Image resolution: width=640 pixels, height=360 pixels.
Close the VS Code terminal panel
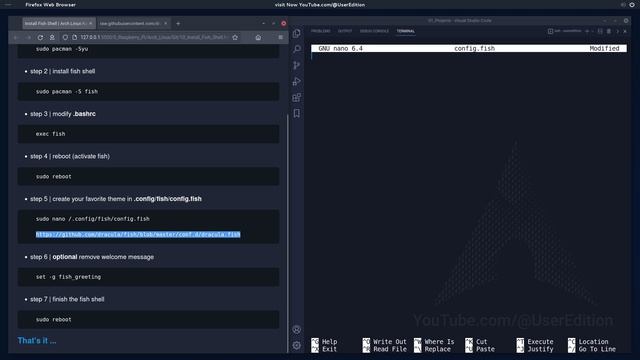[x=625, y=31]
